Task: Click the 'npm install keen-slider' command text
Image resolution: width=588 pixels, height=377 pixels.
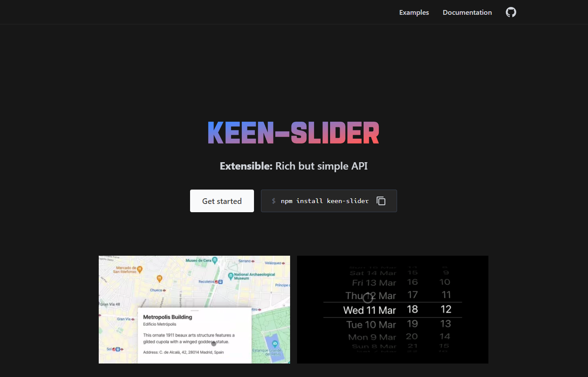Action: (x=325, y=201)
